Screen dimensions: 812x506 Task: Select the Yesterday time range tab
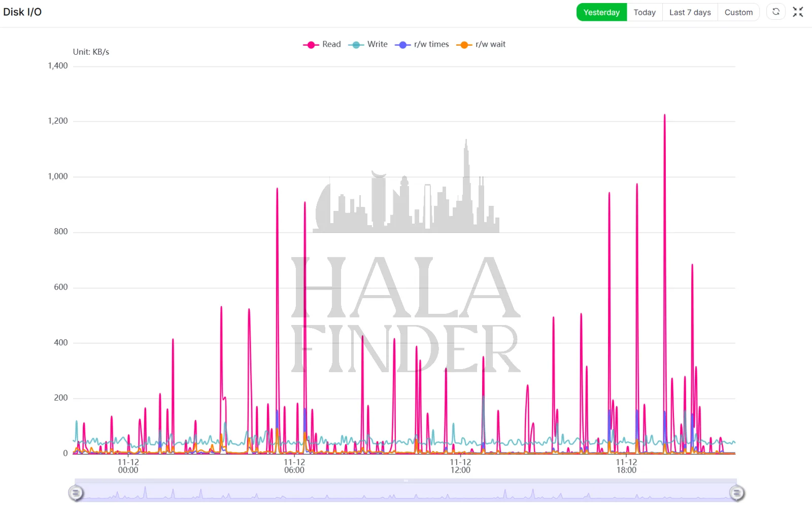(x=601, y=12)
